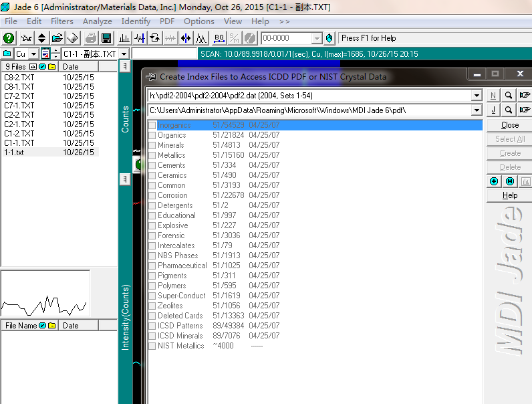Click the blue line with horizontal arrows icon

click(186, 38)
